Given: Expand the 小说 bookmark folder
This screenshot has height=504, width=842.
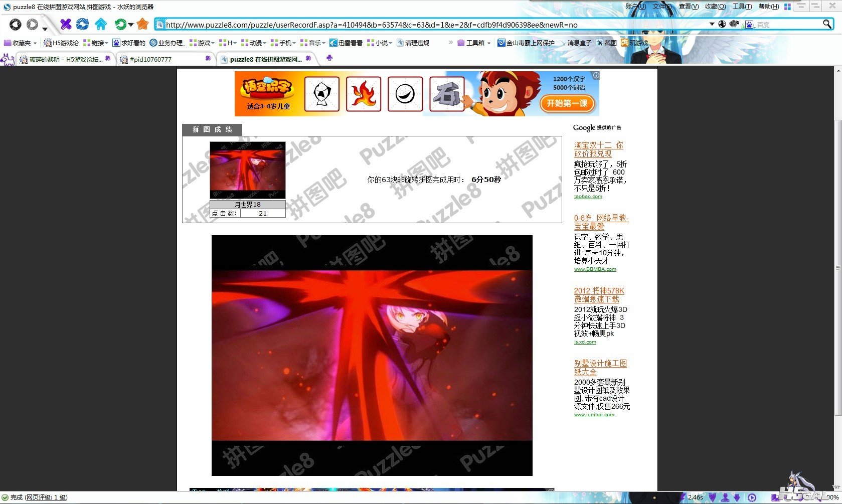Looking at the screenshot, I should 380,43.
